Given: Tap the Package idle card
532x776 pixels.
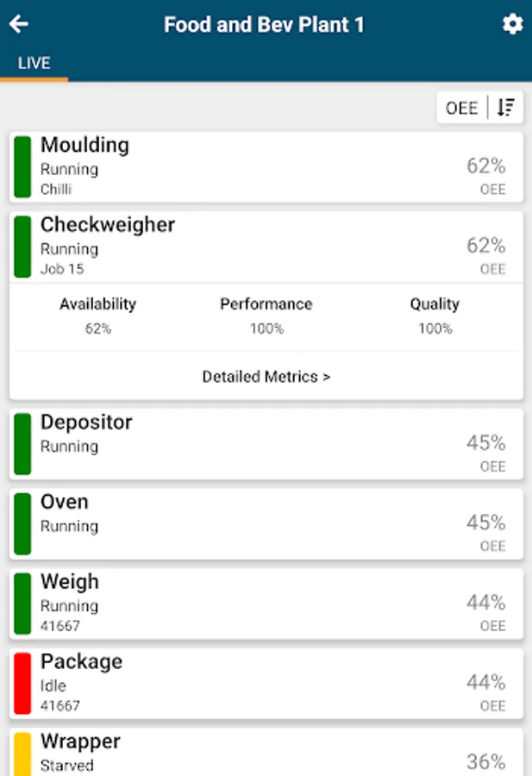Looking at the screenshot, I should (x=266, y=683).
